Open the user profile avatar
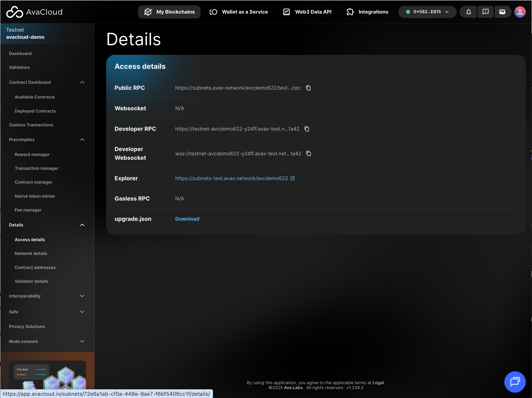532x398 pixels. [x=520, y=12]
